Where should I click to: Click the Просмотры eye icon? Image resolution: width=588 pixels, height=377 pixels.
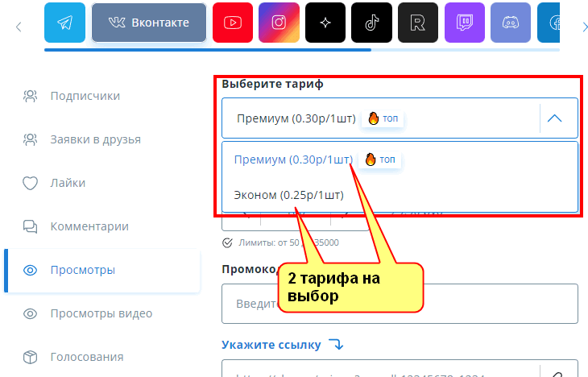click(x=31, y=270)
